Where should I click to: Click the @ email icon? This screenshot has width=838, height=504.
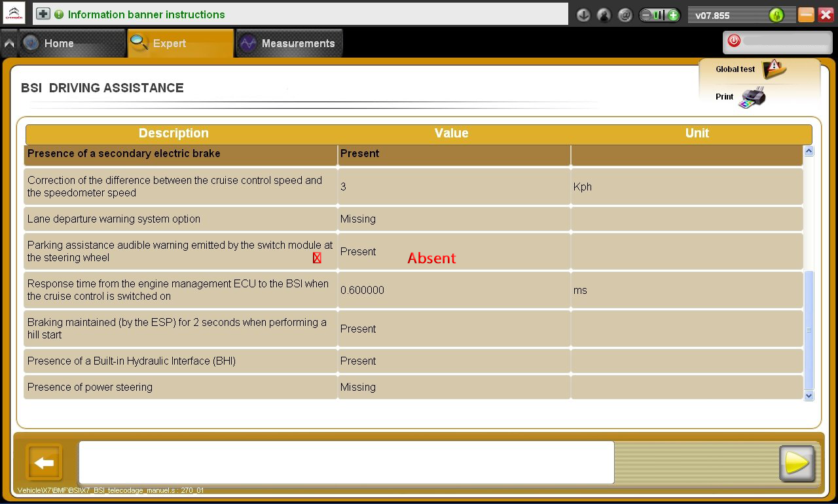coord(625,15)
